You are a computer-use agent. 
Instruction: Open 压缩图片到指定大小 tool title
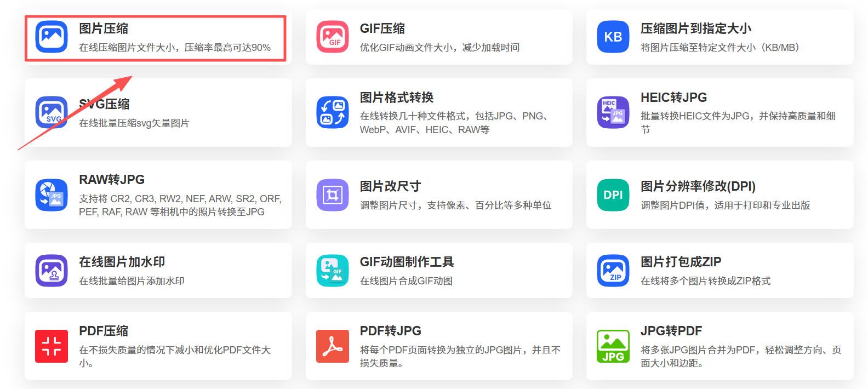click(696, 28)
